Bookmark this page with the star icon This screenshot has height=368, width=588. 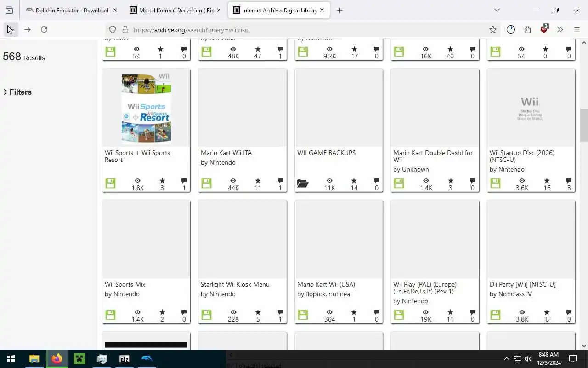point(493,29)
